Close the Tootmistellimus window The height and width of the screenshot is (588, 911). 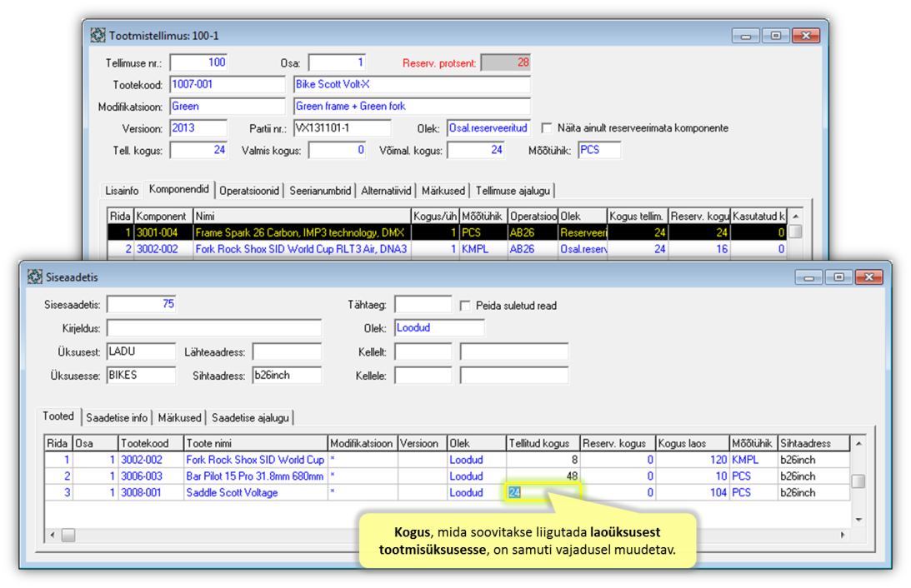click(x=806, y=36)
